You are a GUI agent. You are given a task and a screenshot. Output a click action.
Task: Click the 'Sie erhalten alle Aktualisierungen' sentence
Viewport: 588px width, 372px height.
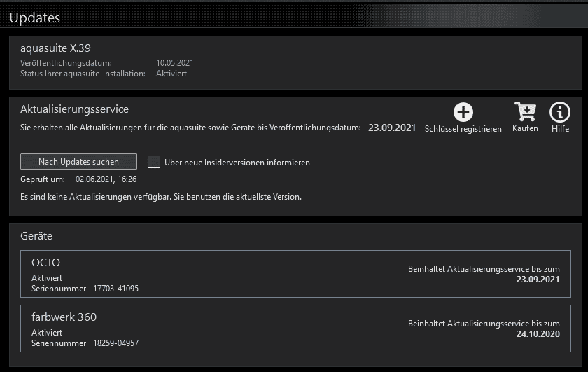(190, 128)
